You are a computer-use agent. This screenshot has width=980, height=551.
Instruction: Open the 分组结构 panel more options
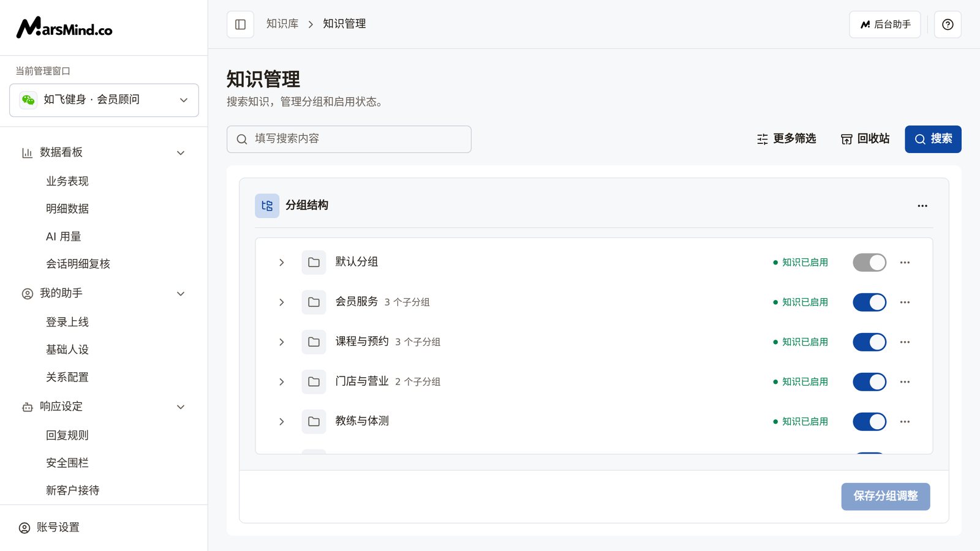[922, 206]
